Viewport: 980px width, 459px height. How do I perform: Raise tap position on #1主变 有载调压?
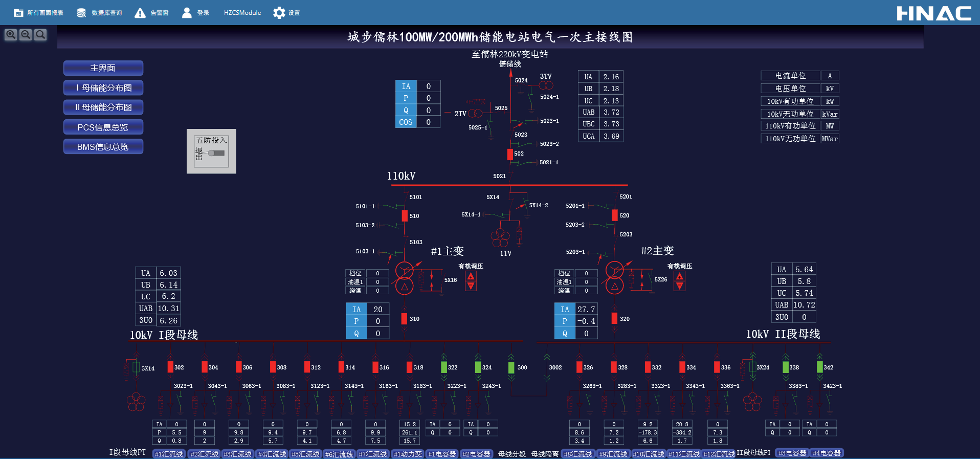(471, 276)
